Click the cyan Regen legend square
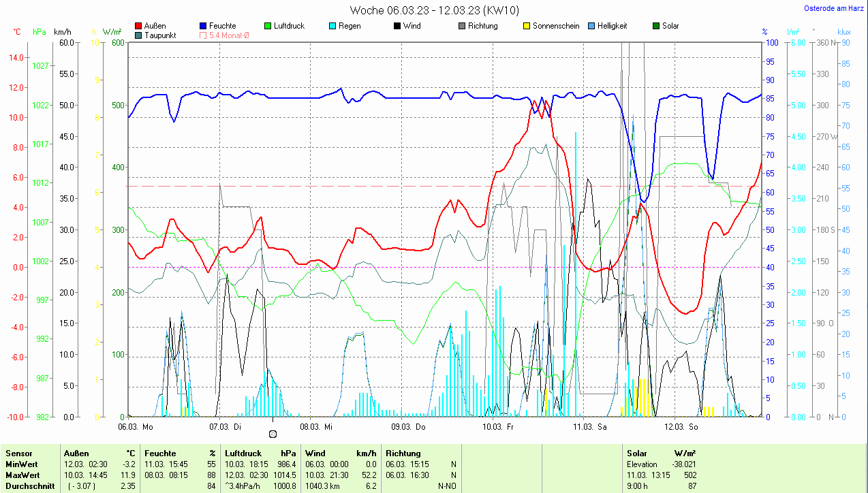 pyautogui.click(x=332, y=26)
